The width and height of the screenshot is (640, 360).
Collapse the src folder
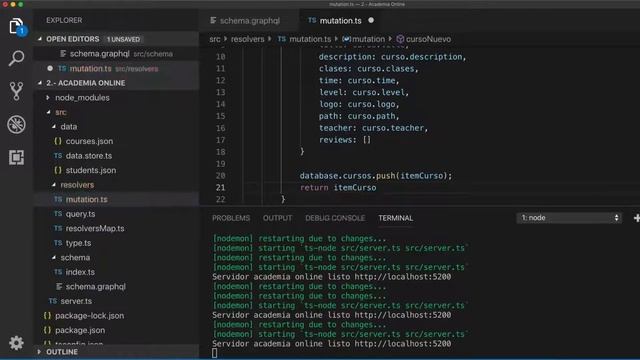[49, 112]
